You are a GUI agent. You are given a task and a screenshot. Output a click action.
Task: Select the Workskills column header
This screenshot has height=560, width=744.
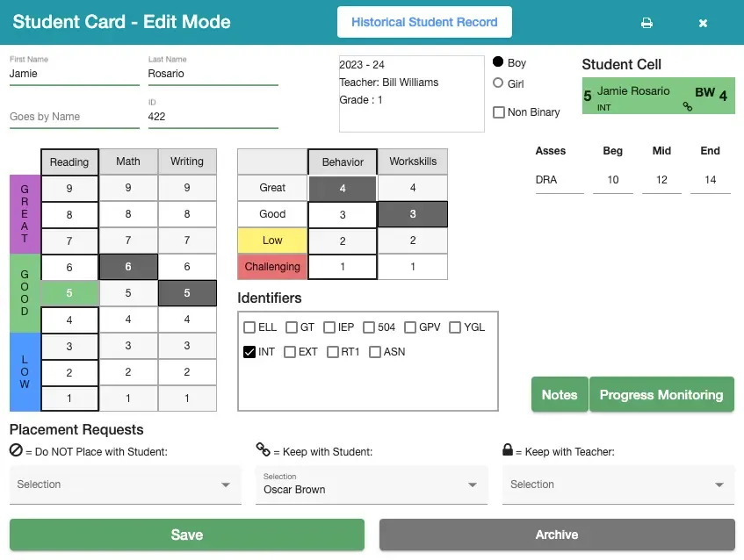point(413,162)
